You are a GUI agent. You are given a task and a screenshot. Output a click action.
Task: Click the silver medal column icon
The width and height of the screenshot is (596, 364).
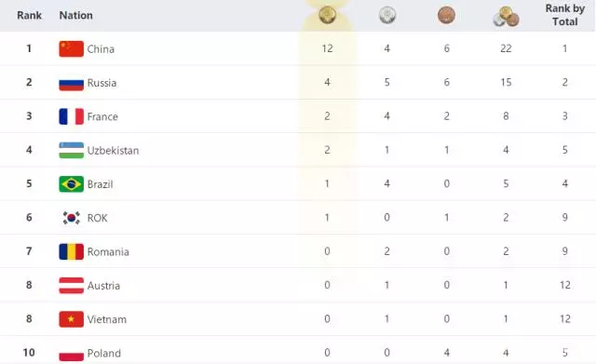click(387, 15)
